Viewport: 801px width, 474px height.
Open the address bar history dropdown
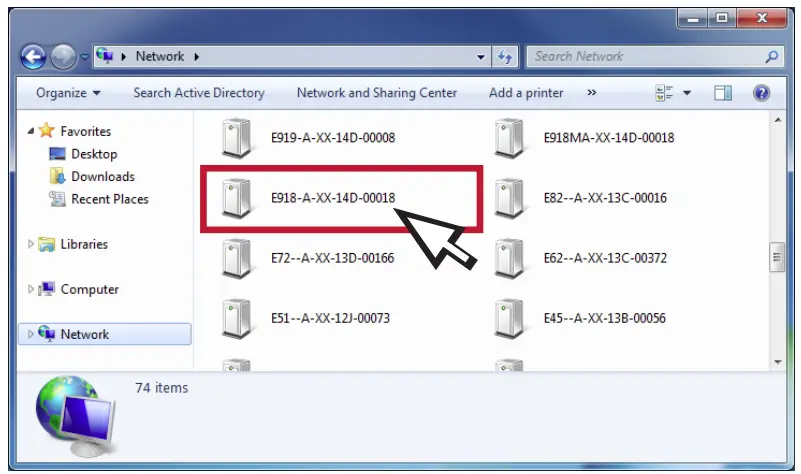tap(481, 57)
